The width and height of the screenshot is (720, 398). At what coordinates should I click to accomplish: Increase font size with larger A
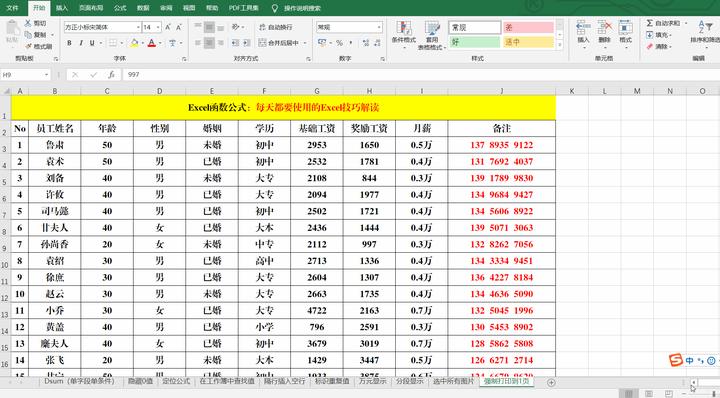168,28
